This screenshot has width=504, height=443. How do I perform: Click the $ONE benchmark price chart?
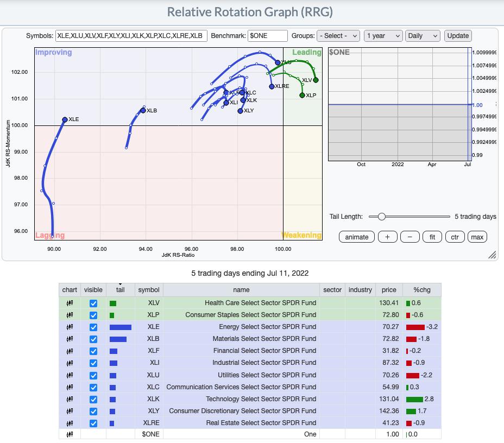(400, 104)
